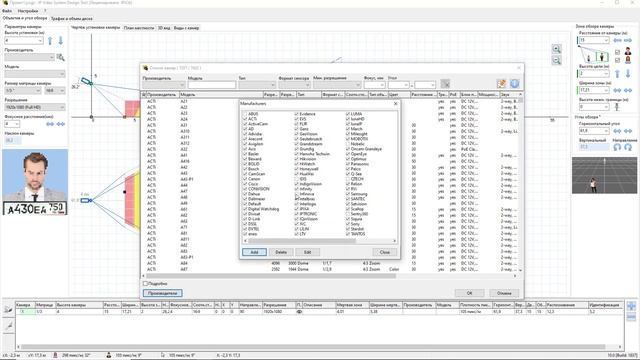Viewport: 640px width, 360px height.
Task: Click the increase zone width arrows icon
Action: (x=628, y=90)
